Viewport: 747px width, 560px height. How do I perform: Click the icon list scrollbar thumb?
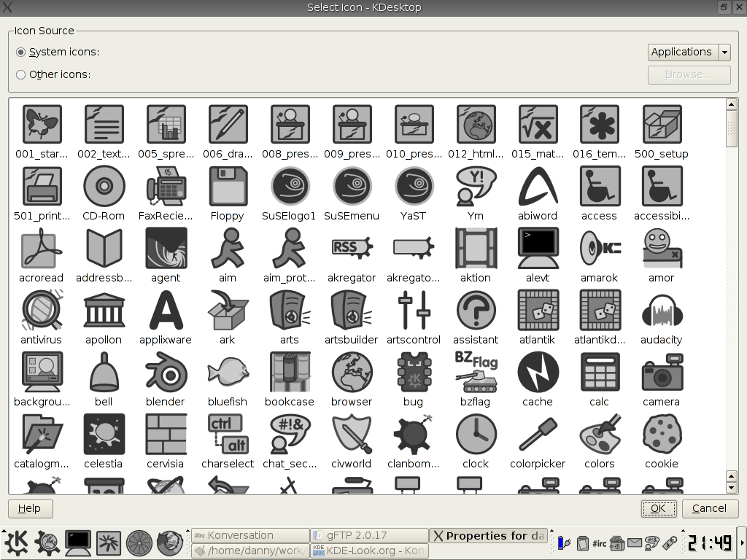click(732, 128)
